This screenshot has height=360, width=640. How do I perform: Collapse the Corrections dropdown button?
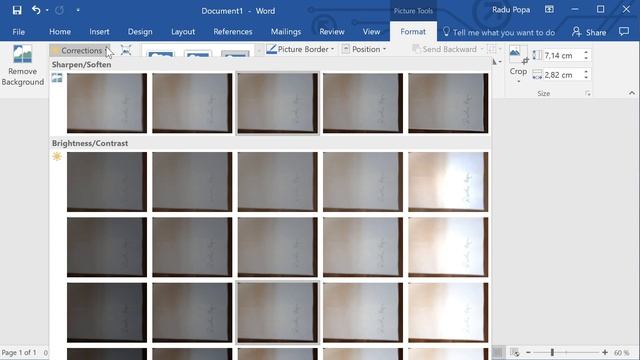click(x=80, y=51)
